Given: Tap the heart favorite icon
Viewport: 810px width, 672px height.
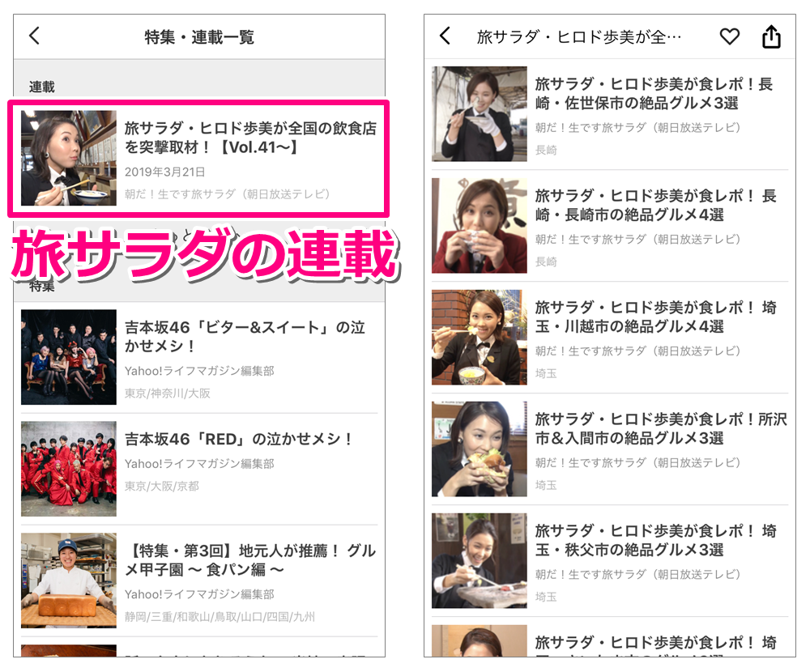Looking at the screenshot, I should (730, 36).
